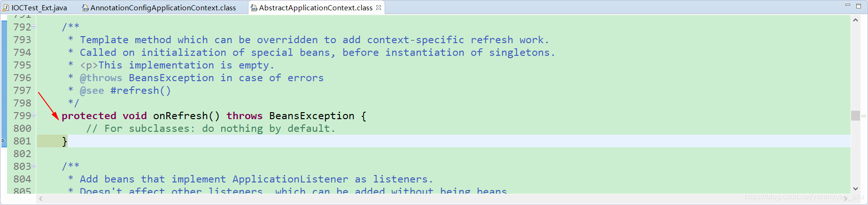Click the class file icon on AbstractApplicationContext tab
The image size is (868, 205).
click(254, 8)
